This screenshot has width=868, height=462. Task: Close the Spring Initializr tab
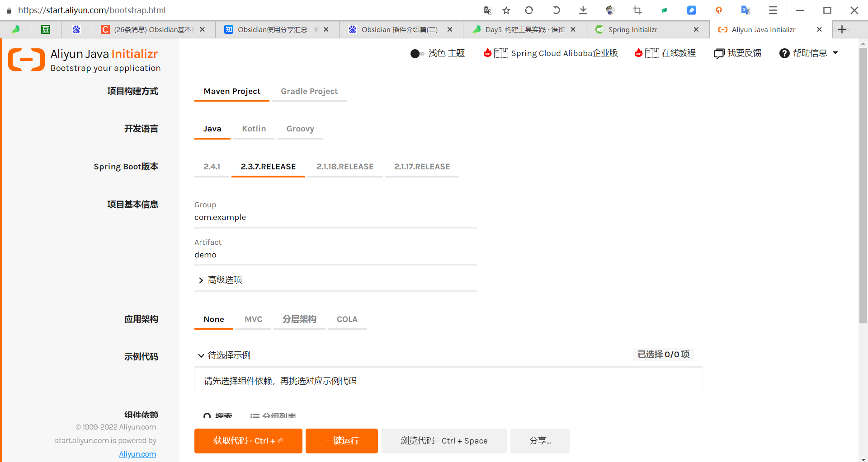tap(696, 29)
